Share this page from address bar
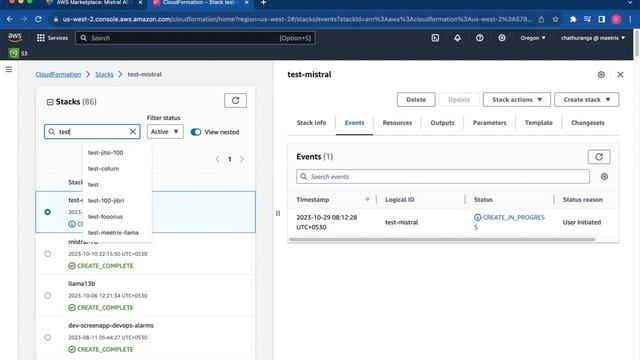 coord(541,19)
